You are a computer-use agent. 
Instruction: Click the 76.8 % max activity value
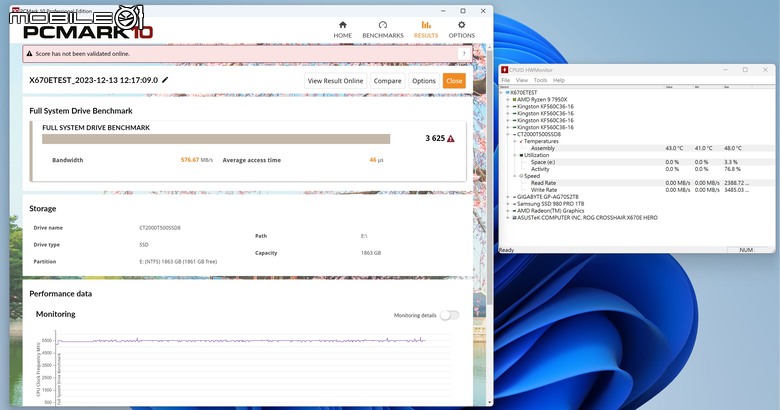tap(732, 169)
